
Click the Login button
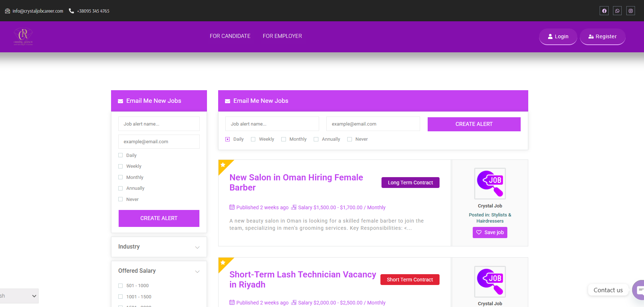coord(558,36)
